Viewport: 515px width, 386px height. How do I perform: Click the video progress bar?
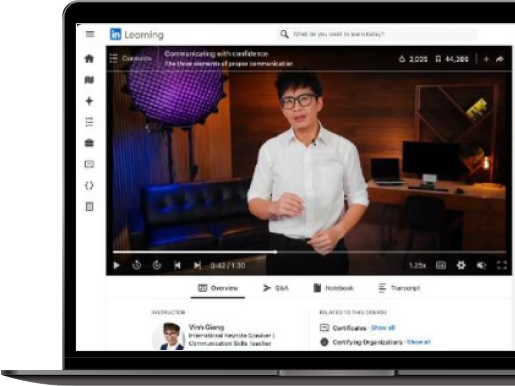click(x=309, y=252)
